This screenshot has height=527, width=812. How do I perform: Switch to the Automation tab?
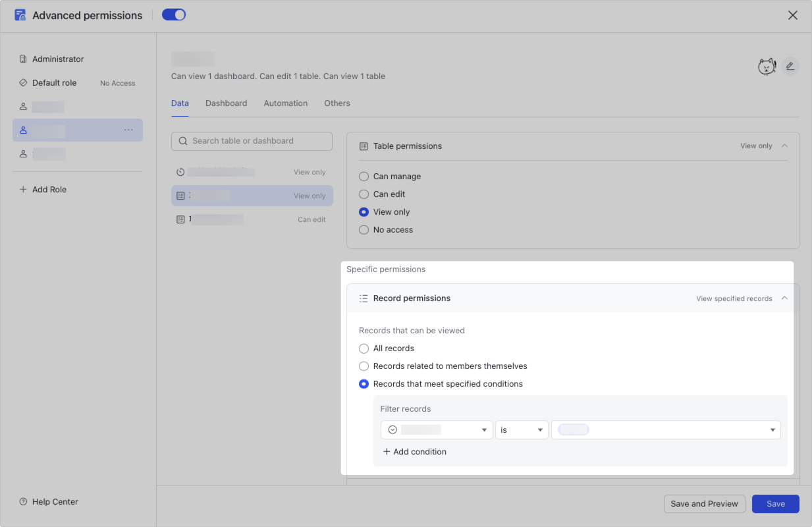[x=286, y=103]
